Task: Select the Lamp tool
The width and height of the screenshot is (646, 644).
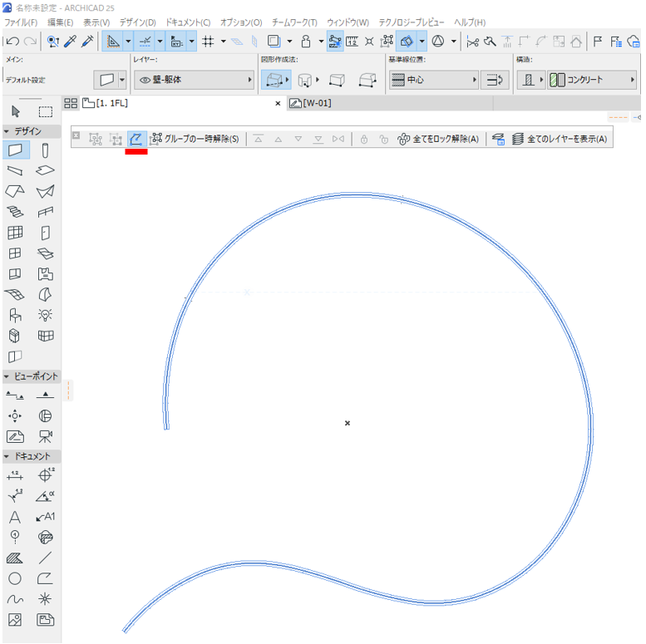Action: (46, 316)
